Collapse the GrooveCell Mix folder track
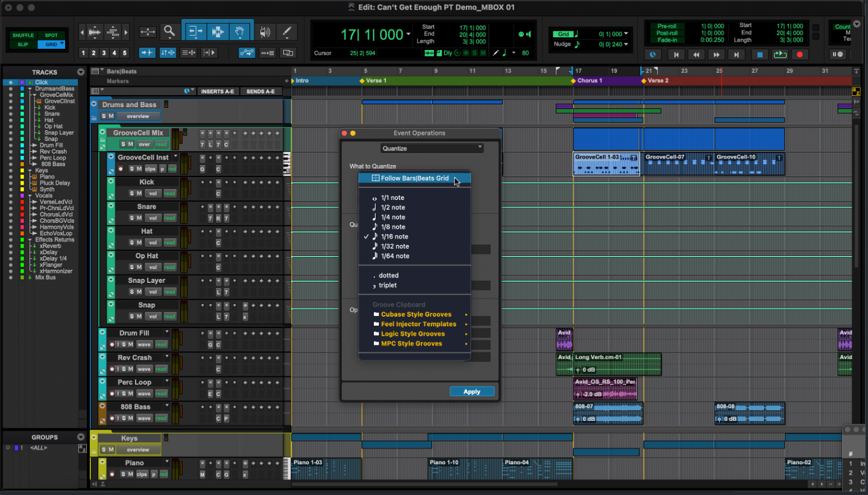Screen dimensions: 868x495 (102, 132)
